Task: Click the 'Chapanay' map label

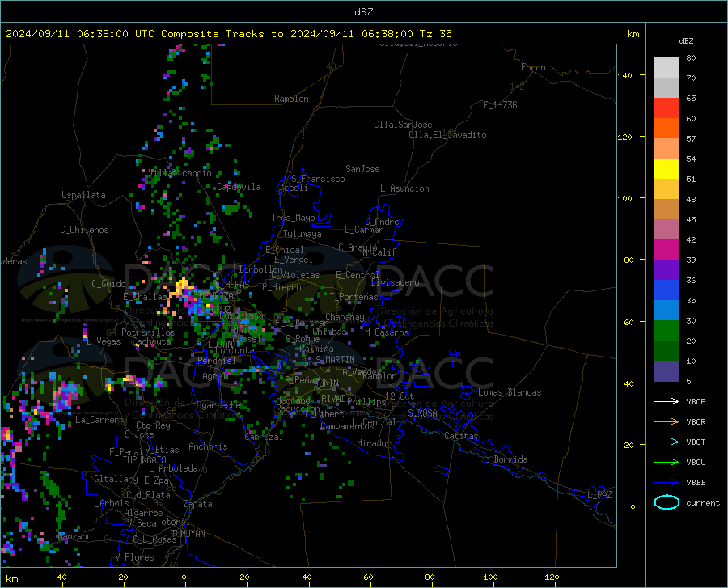Action: point(345,317)
